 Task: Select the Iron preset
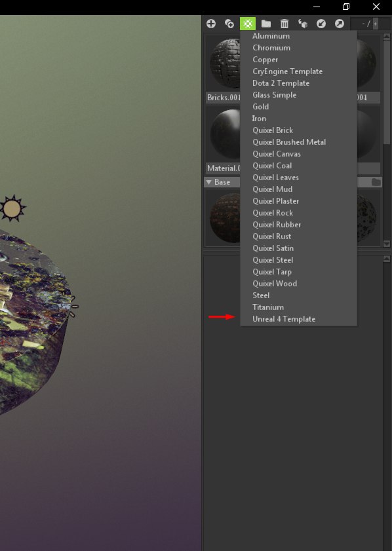pos(259,119)
